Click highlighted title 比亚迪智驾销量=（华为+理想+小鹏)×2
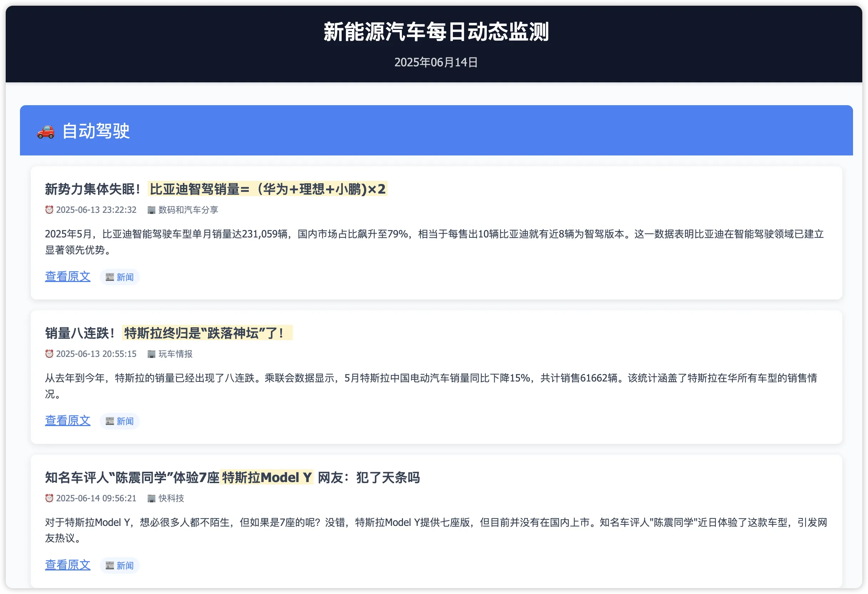 tap(267, 189)
